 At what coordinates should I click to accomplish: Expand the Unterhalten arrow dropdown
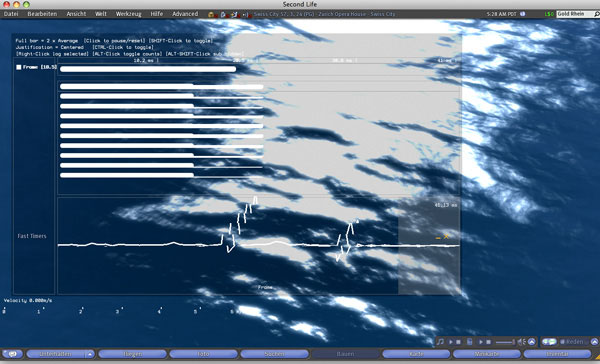tap(90, 354)
